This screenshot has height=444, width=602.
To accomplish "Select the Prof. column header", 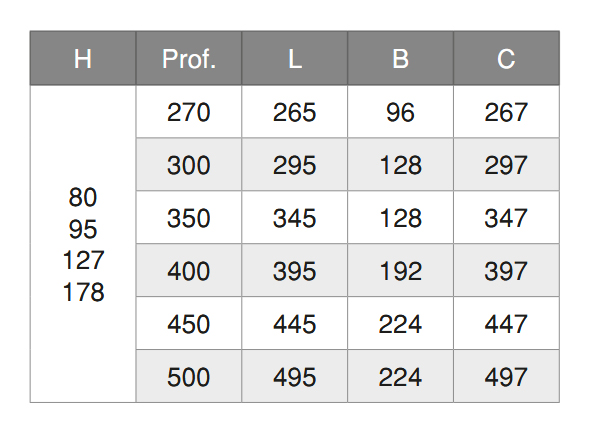I will coord(189,59).
